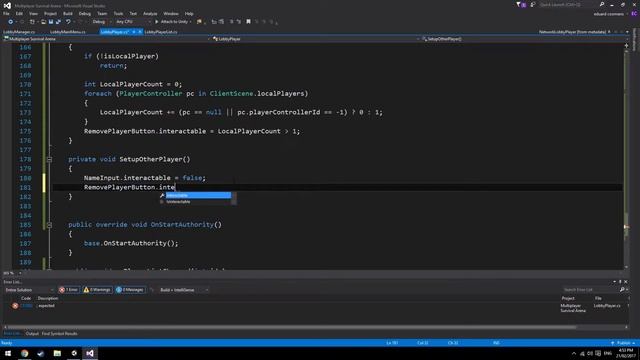The width and height of the screenshot is (640, 360).
Task: Sort by the Project column header
Action: click(568, 298)
